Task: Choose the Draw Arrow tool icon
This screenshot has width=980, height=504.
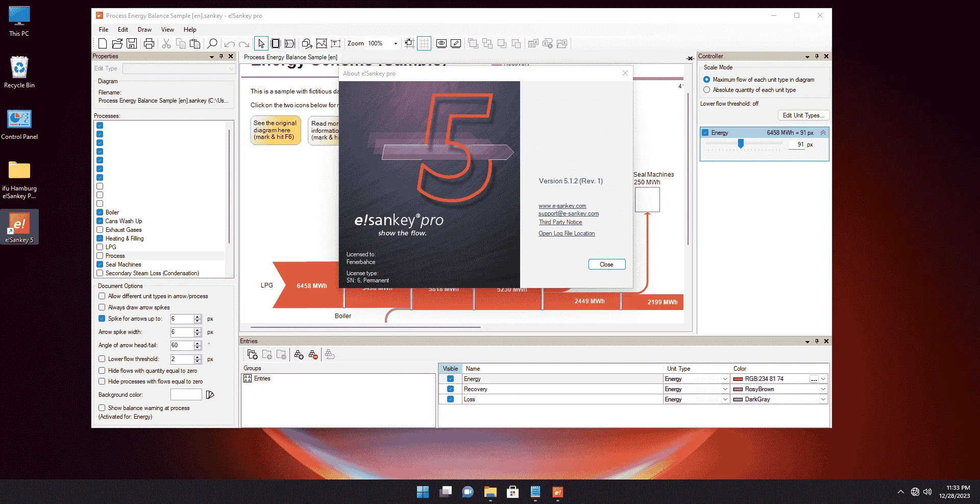Action: pos(290,43)
